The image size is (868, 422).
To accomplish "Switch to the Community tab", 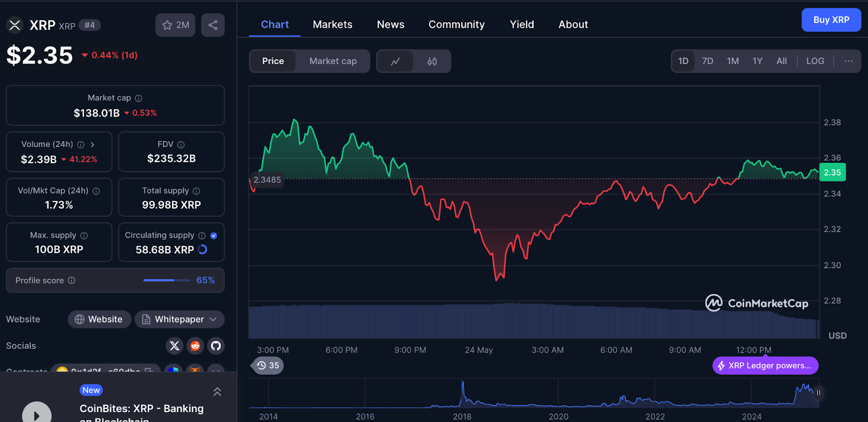I will [456, 24].
